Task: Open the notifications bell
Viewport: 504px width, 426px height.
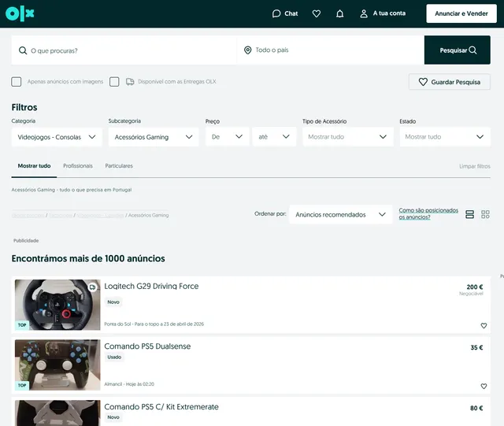Action: point(339,13)
